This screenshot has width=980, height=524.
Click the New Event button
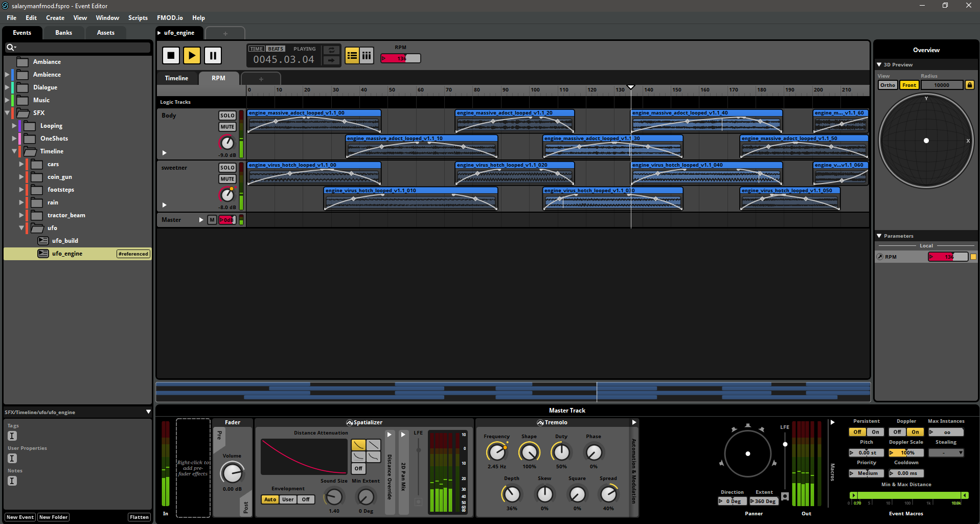click(20, 517)
